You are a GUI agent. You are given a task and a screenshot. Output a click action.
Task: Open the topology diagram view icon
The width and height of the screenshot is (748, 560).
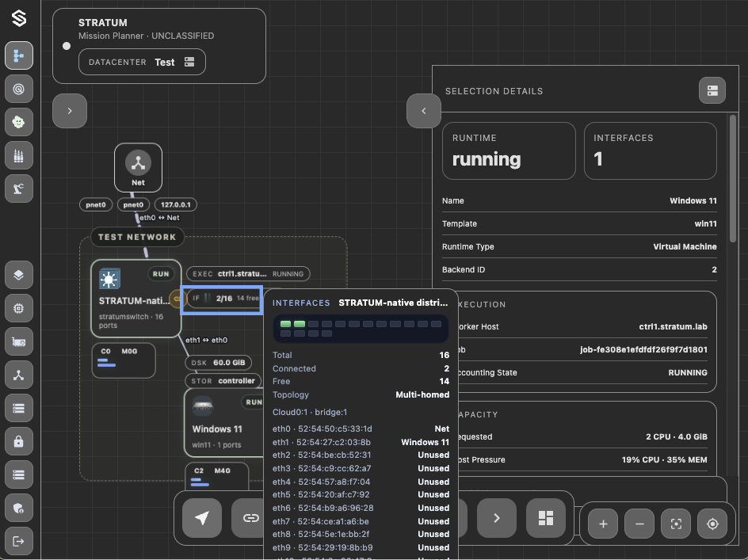(x=19, y=55)
